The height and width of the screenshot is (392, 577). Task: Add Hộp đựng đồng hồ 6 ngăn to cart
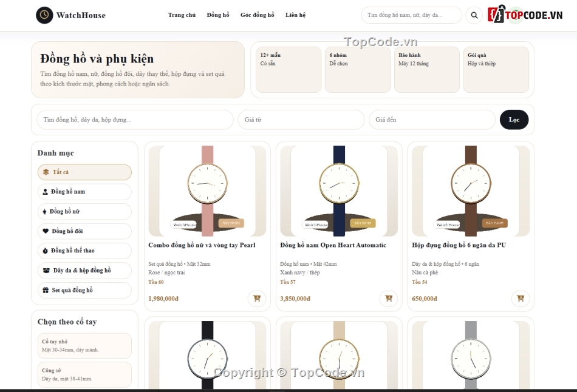tap(521, 298)
